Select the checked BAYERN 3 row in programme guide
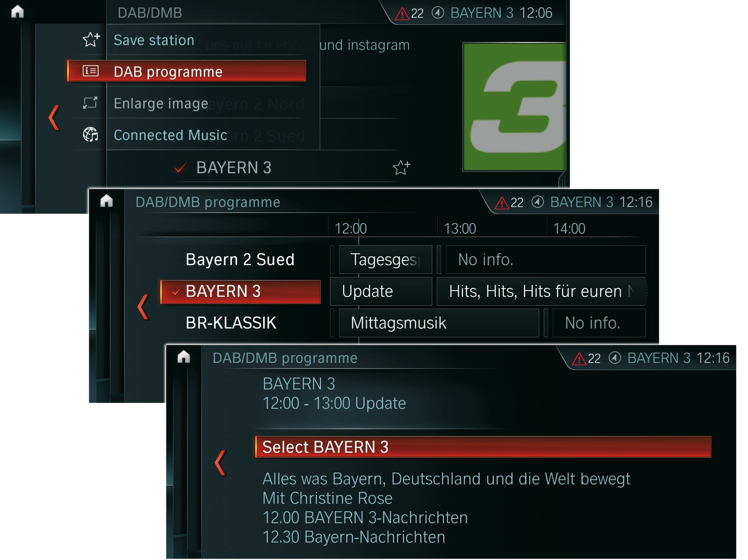Image resolution: width=748 pixels, height=560 pixels. 240,292
